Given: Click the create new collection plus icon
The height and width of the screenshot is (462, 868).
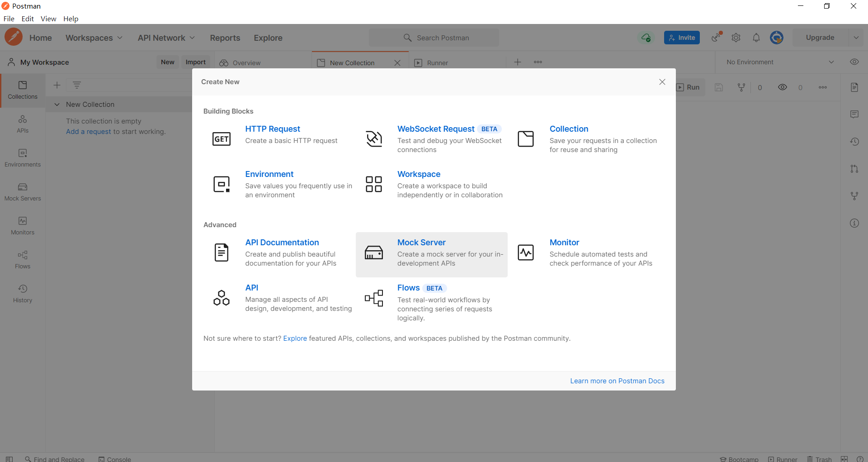Looking at the screenshot, I should click(x=57, y=85).
